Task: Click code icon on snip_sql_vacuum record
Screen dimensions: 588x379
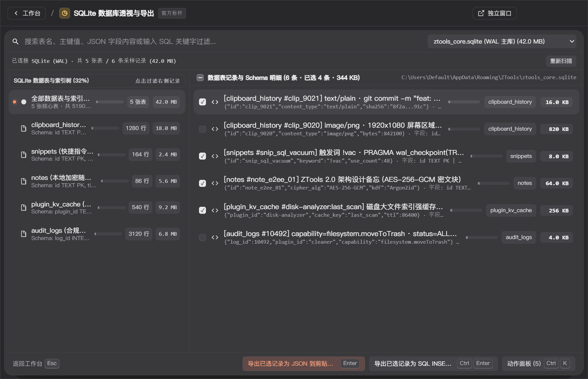Action: pos(215,156)
